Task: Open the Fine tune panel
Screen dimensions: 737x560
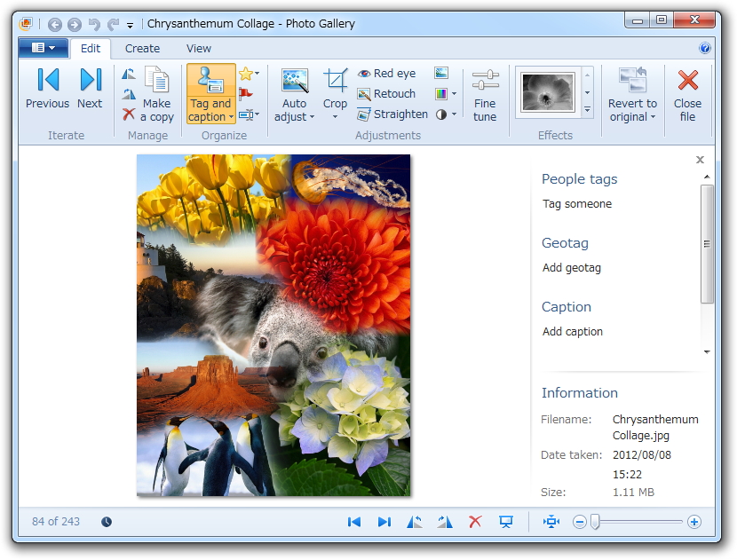Action: coord(485,93)
